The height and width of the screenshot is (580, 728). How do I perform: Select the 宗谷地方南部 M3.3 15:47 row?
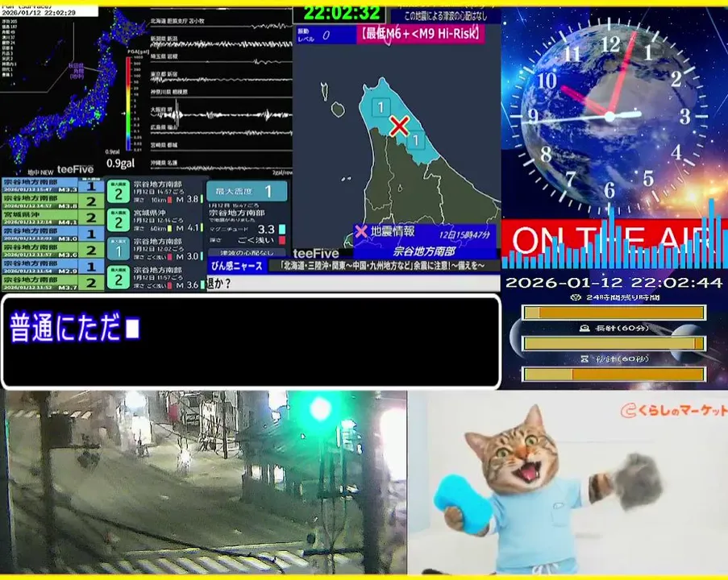tap(53, 185)
